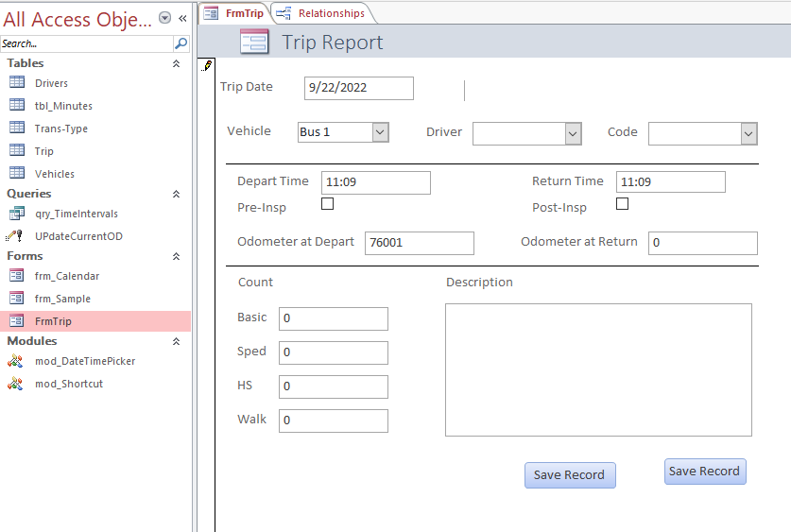Select the FrmTrip document tab
This screenshot has width=791, height=532.
tap(235, 13)
